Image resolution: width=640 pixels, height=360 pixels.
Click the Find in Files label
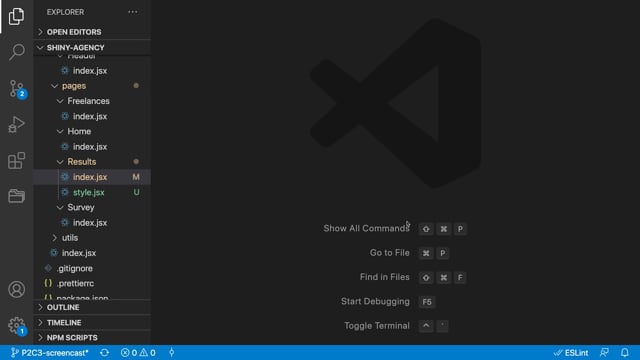click(x=384, y=277)
